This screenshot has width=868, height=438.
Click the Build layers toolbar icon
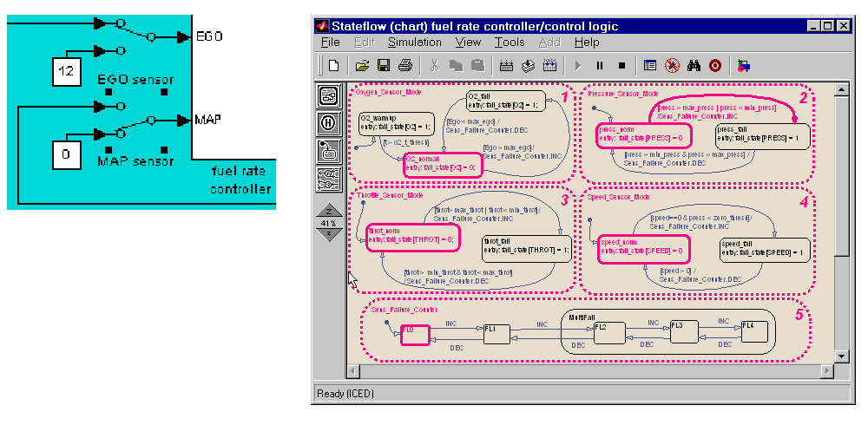coord(528,66)
